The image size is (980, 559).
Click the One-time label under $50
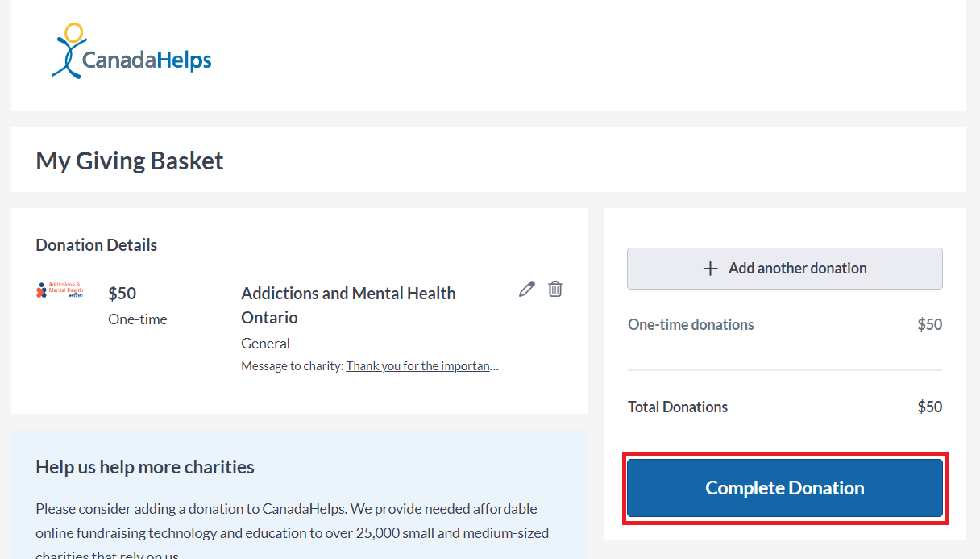coord(136,319)
